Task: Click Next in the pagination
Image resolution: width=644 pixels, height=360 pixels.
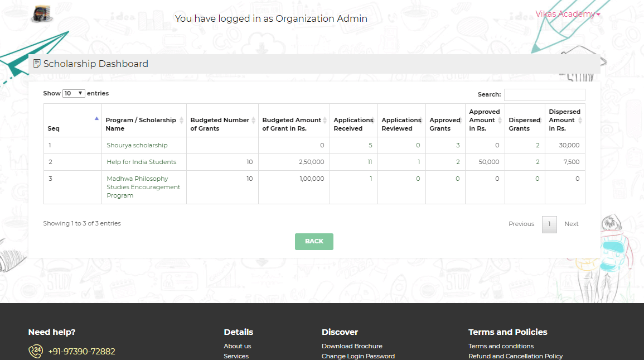Action: point(572,224)
